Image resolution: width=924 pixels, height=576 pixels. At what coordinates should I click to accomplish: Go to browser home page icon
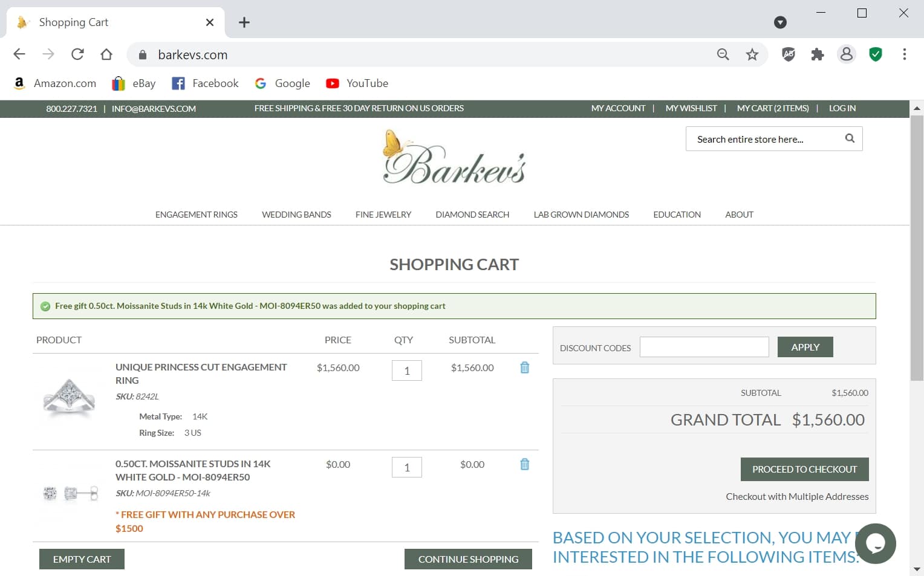point(106,54)
